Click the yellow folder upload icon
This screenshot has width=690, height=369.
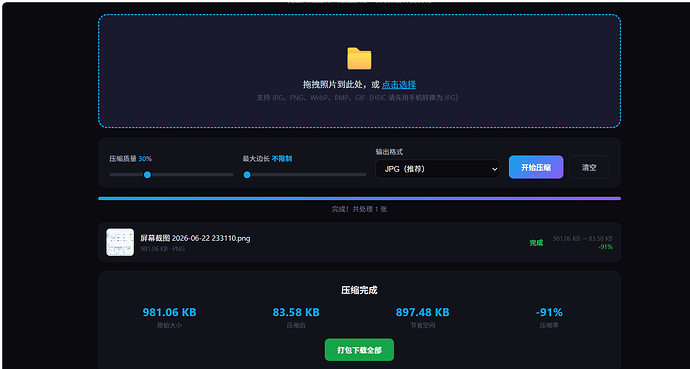pos(359,58)
